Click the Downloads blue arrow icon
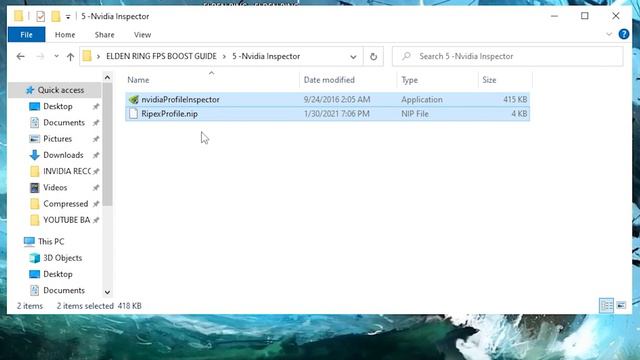 point(34,155)
